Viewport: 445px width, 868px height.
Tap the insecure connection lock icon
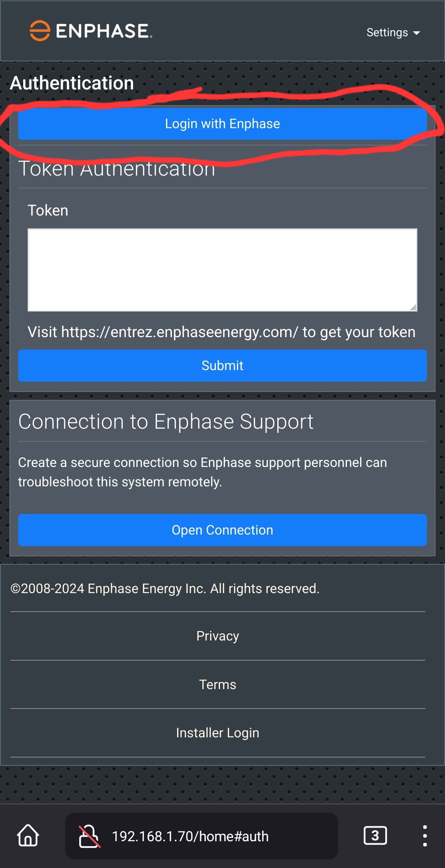[x=89, y=836]
